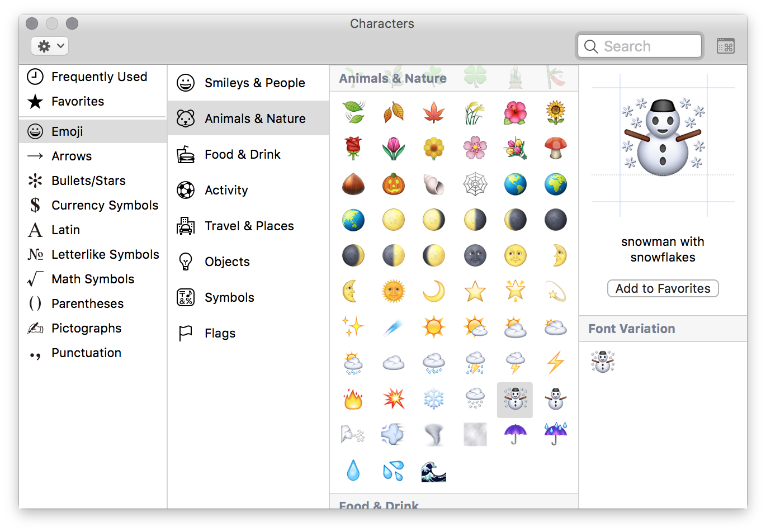The height and width of the screenshot is (532, 766).
Task: Open the Objects subcategory
Action: pos(248,262)
